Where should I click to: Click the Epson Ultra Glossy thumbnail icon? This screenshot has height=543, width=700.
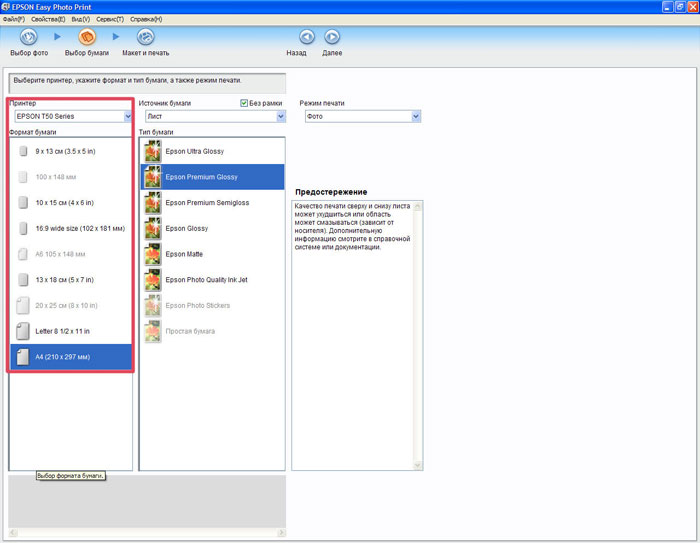pos(153,151)
